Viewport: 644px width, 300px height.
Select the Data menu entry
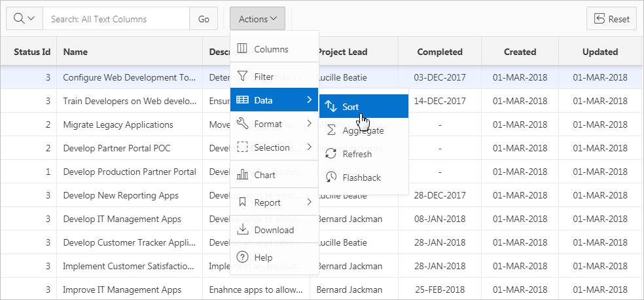tap(274, 100)
